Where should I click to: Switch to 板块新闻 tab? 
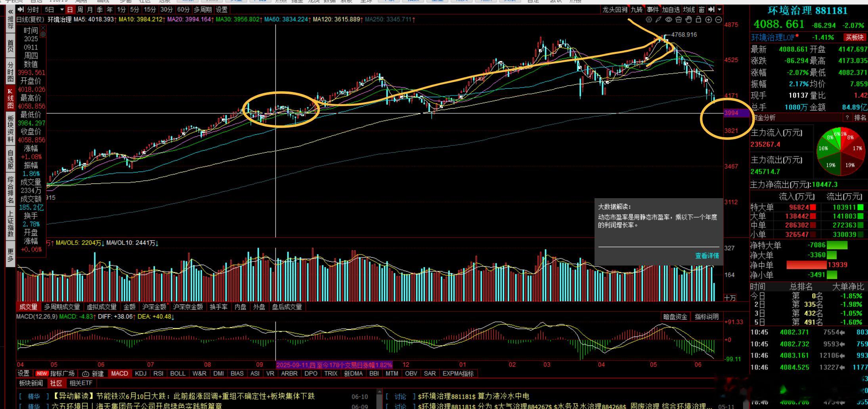coord(31,383)
